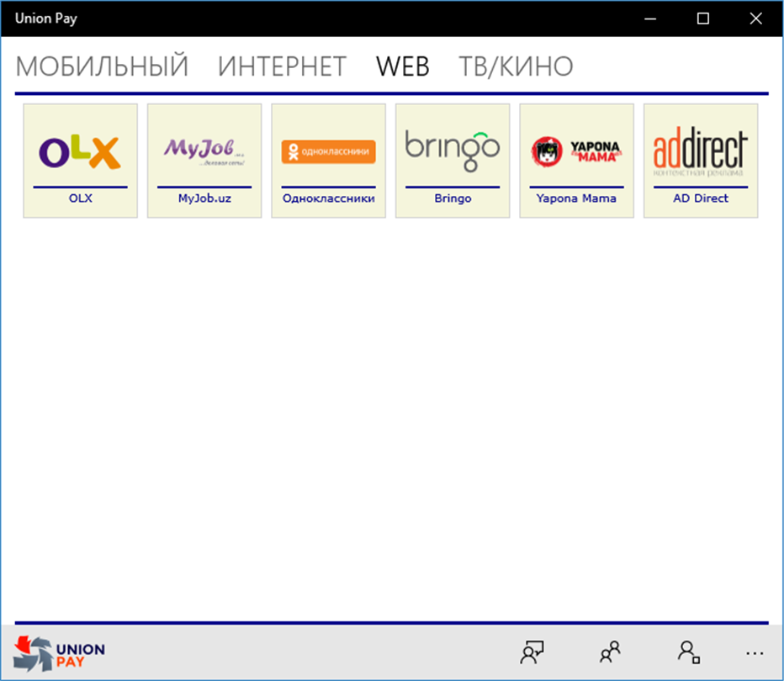Minimize the Union Pay window
The image size is (784, 681).
[x=650, y=18]
